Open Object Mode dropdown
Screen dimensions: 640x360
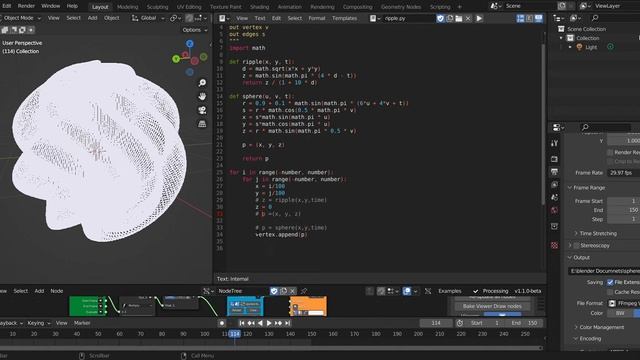click(x=21, y=18)
